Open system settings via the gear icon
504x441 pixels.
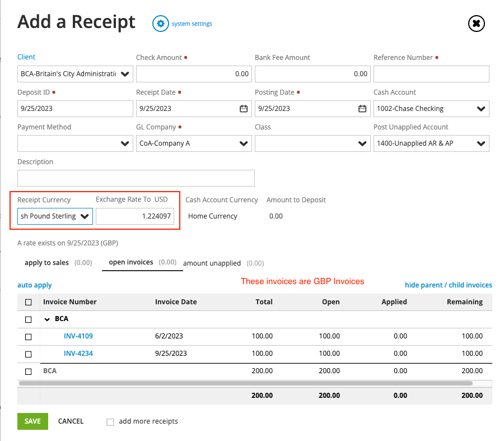(x=160, y=24)
